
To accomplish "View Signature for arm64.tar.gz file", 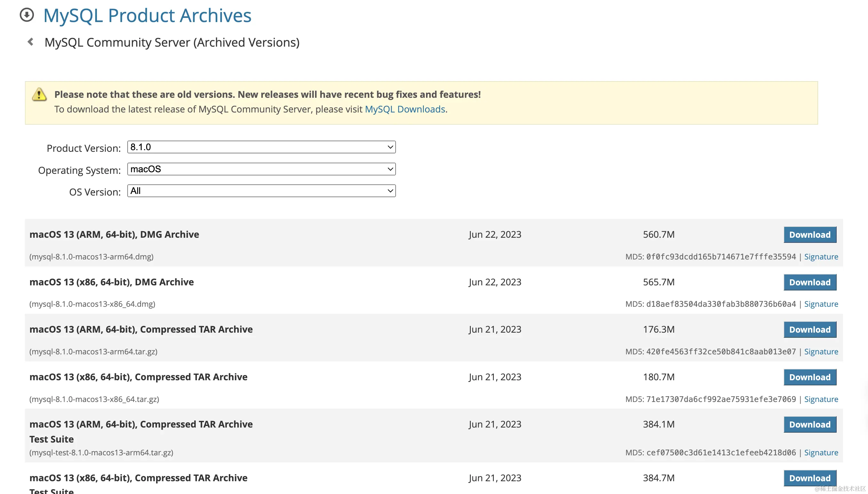I will [821, 351].
